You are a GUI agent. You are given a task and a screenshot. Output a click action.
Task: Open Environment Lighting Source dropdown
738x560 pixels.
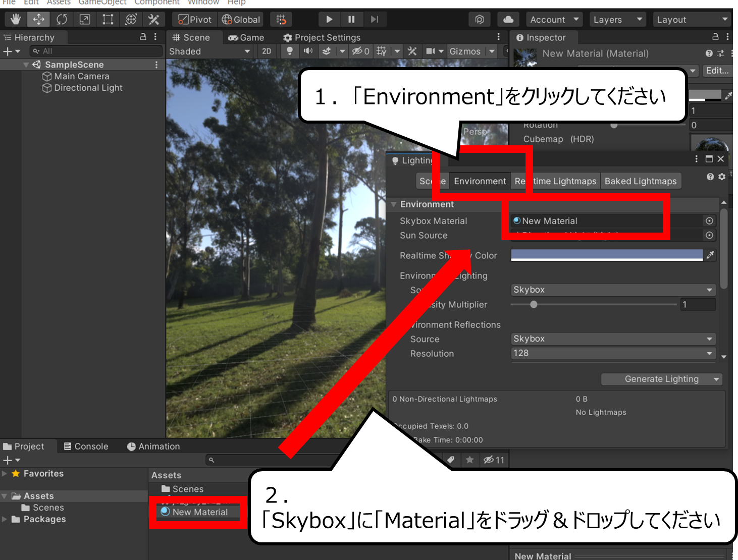[613, 290]
